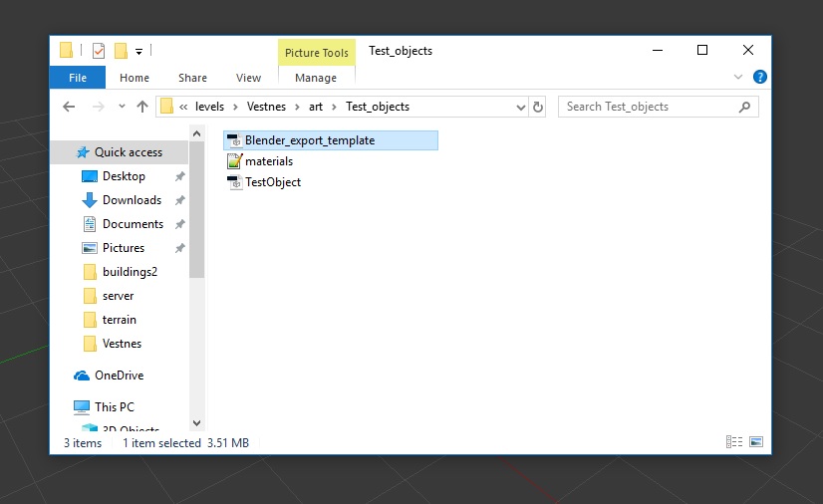Viewport: 823px width, 504px height.
Task: Open the server folder in navigation pane
Action: tap(119, 296)
